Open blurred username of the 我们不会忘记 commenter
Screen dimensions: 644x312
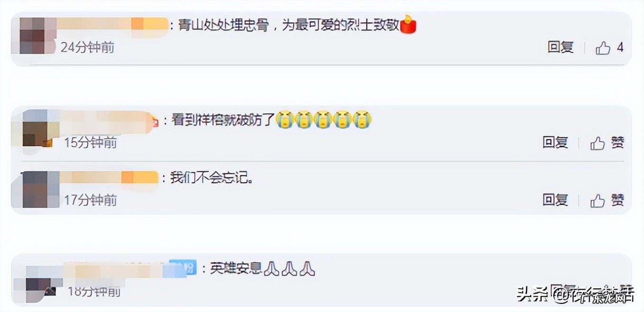click(109, 177)
